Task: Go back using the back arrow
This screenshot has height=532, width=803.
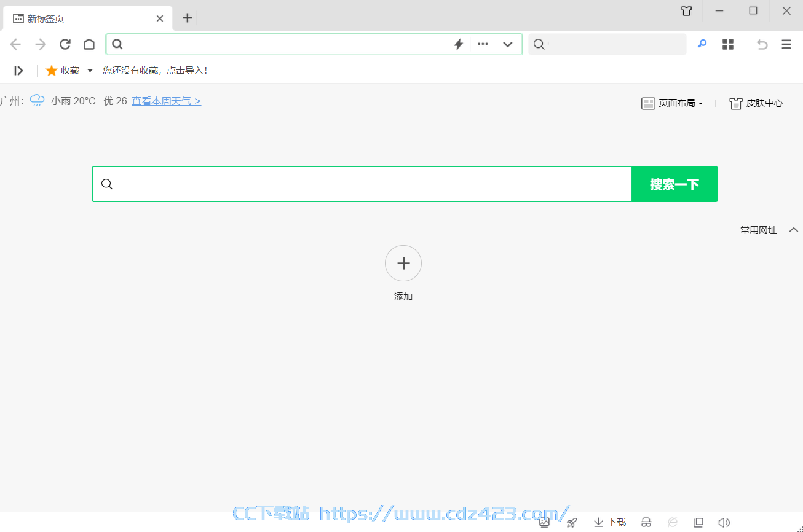Action: coord(15,44)
